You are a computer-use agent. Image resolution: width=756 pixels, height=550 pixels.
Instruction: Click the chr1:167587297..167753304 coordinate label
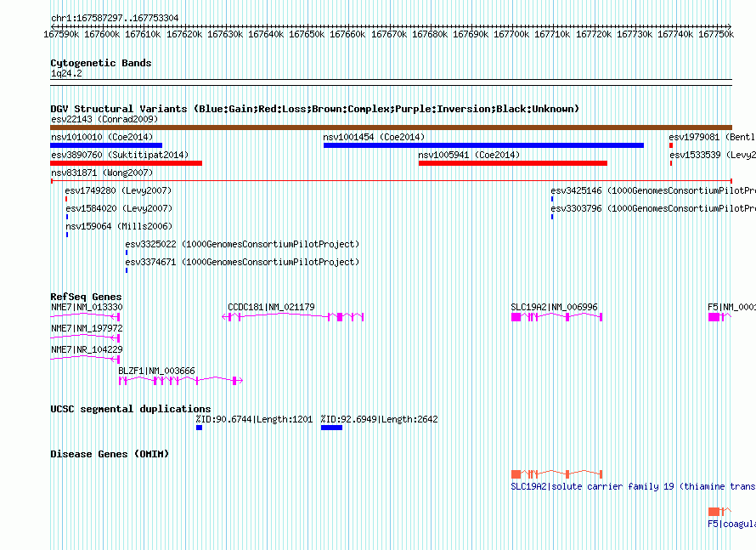115,18
